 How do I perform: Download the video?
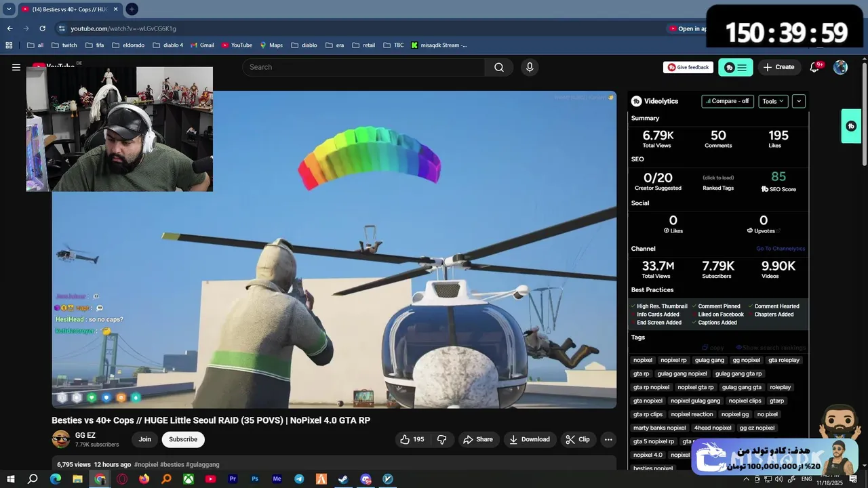[530, 439]
